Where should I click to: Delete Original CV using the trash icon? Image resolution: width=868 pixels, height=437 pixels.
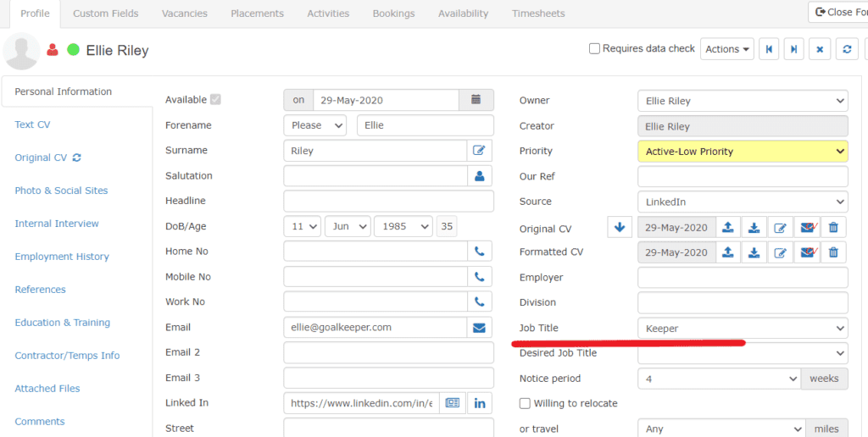click(x=834, y=227)
